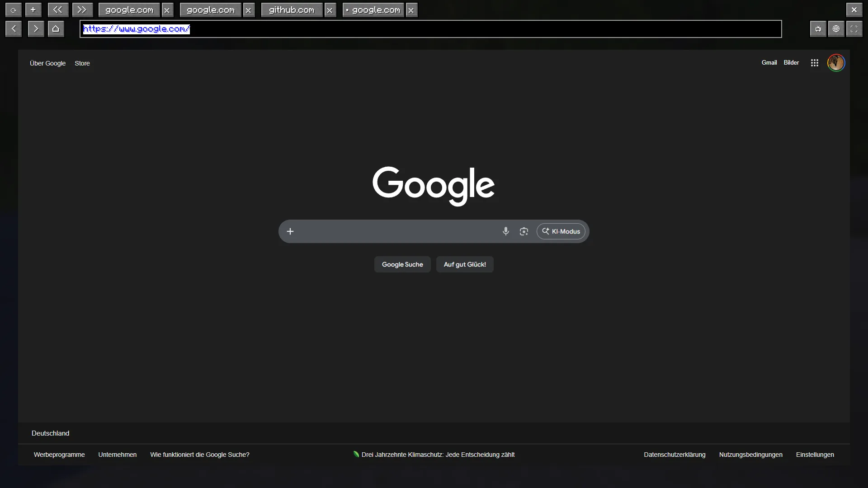
Task: Open the Google account profile picture
Action: click(836, 63)
